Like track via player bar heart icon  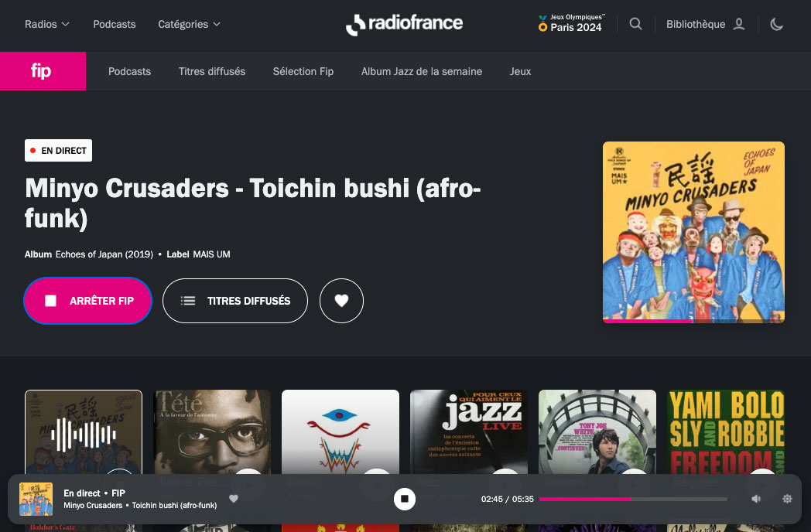click(234, 499)
